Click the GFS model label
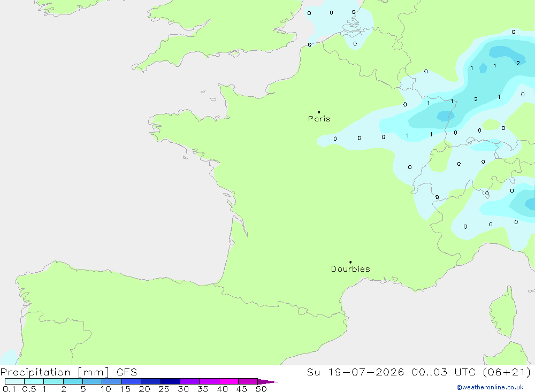 coord(127,372)
